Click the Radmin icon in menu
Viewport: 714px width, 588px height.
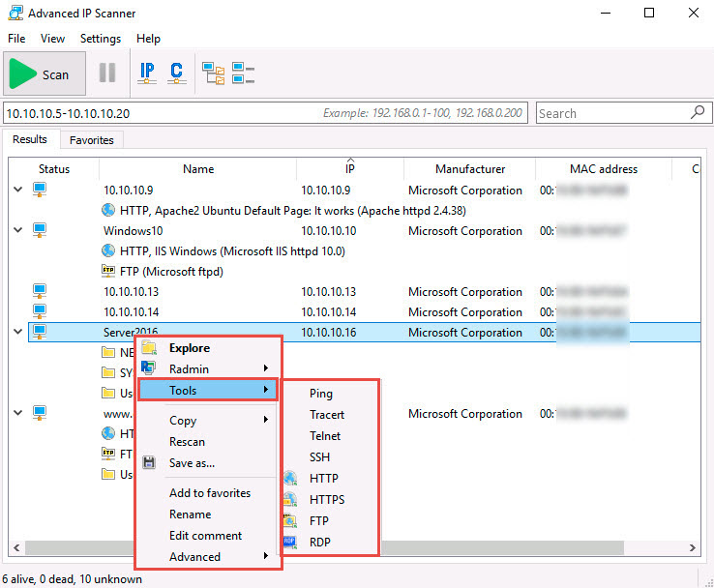tap(148, 367)
